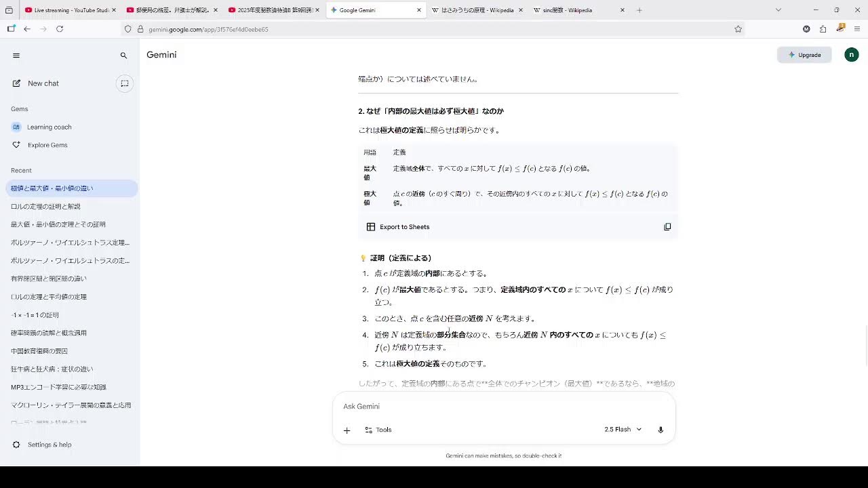
Task: Click the browser back arrow
Action: [x=27, y=29]
